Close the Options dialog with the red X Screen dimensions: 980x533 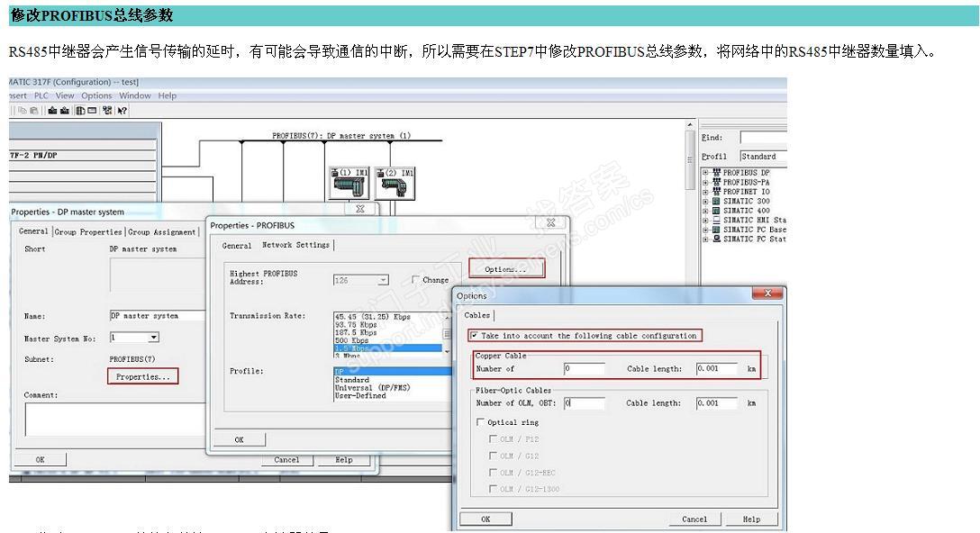click(768, 293)
